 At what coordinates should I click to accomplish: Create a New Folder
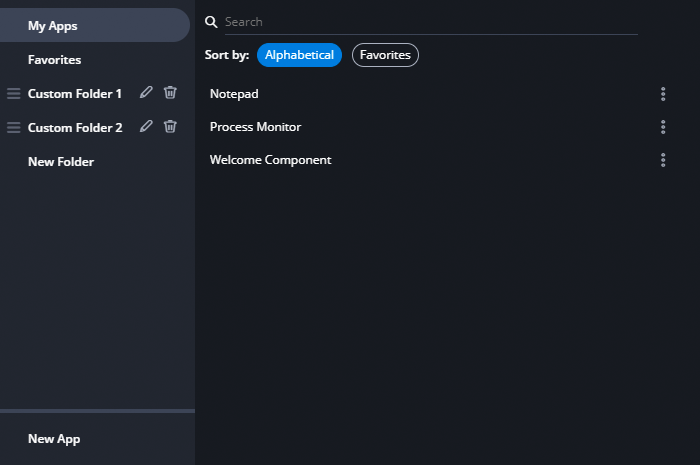pyautogui.click(x=61, y=162)
